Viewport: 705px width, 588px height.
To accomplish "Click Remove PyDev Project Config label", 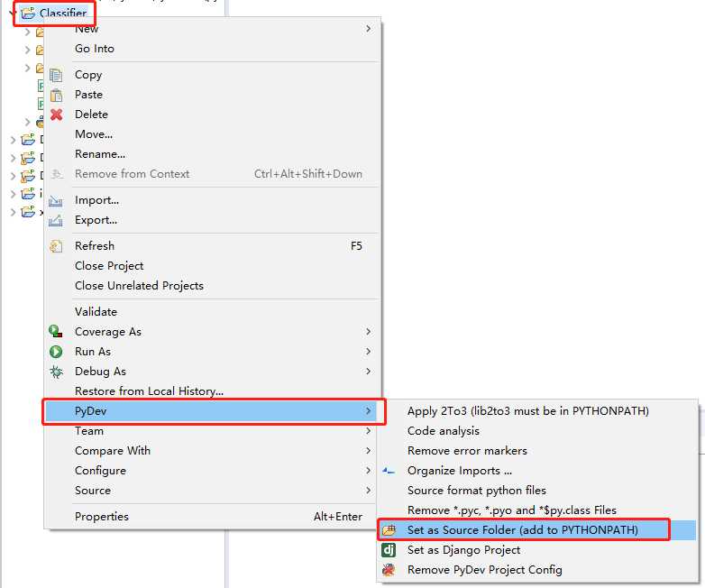I will (x=485, y=570).
